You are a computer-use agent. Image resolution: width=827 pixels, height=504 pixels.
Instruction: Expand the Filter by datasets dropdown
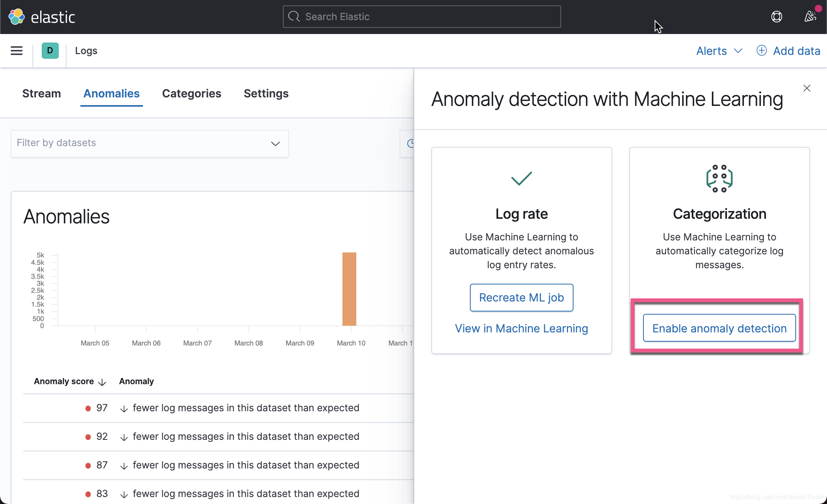[275, 143]
